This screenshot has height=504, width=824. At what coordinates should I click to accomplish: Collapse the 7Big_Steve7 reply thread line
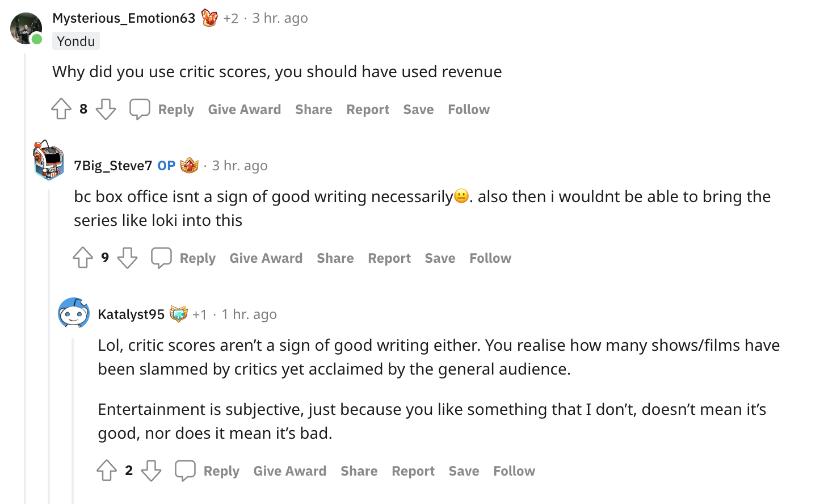(49, 341)
